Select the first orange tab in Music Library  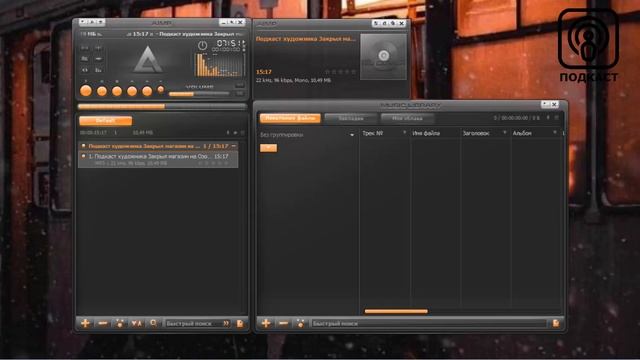[x=290, y=118]
